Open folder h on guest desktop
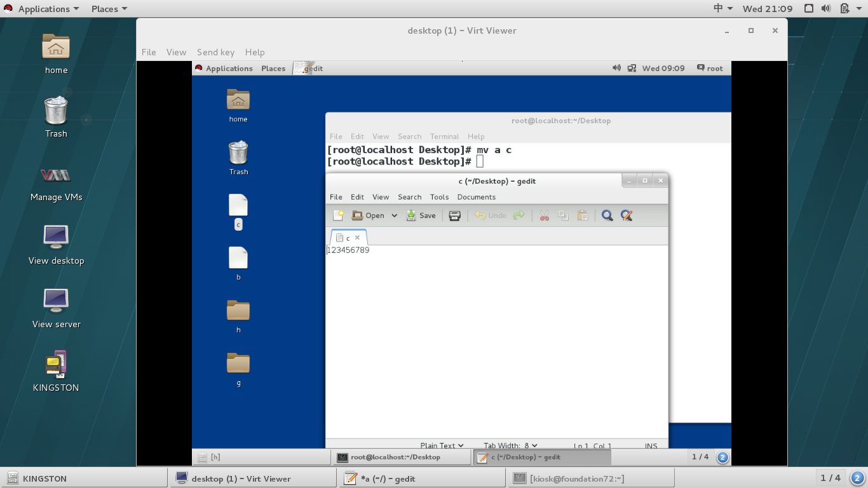 (x=238, y=316)
